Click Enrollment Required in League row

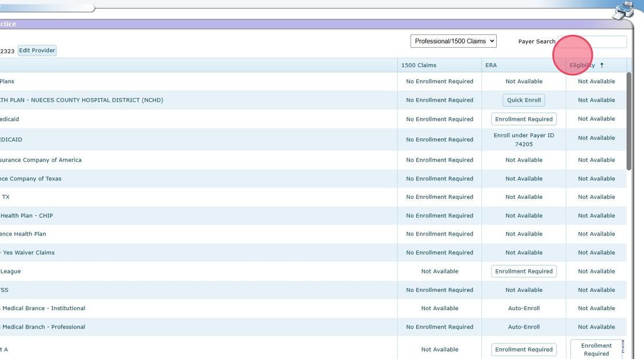pos(524,271)
